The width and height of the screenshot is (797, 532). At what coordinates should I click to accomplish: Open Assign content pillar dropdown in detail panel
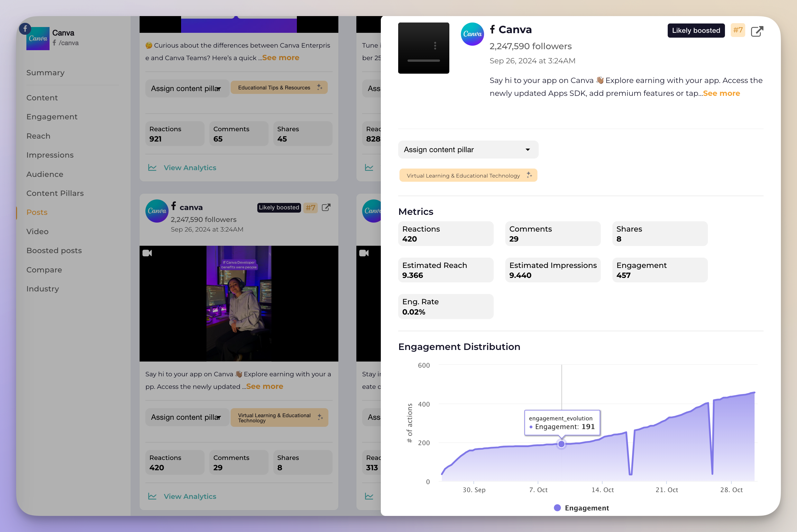(x=468, y=150)
